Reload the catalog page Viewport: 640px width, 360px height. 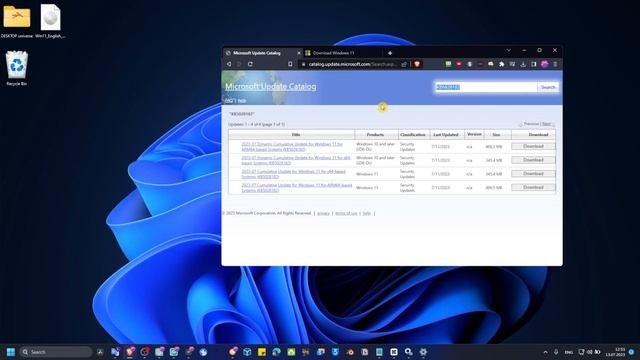coord(250,64)
